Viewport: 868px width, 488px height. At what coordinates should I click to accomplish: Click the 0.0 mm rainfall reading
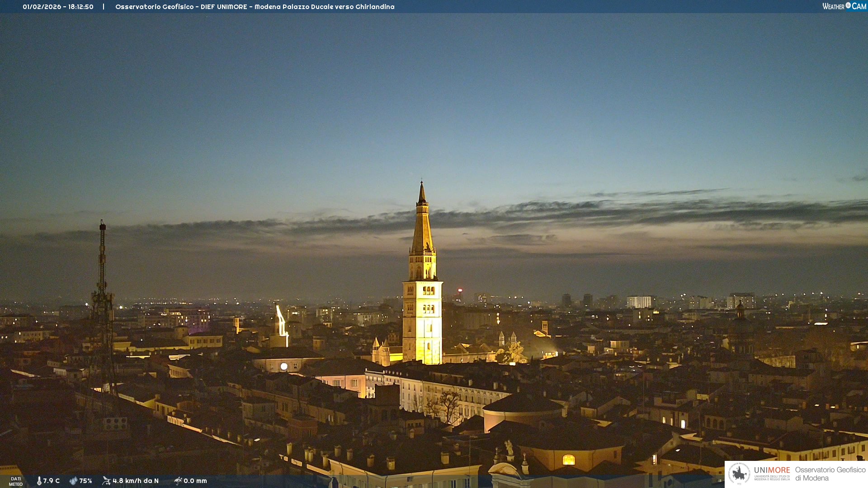pyautogui.click(x=195, y=481)
